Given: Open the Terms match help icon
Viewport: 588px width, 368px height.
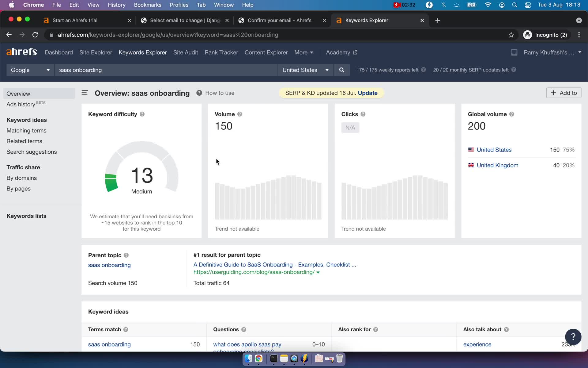Looking at the screenshot, I should point(126,329).
